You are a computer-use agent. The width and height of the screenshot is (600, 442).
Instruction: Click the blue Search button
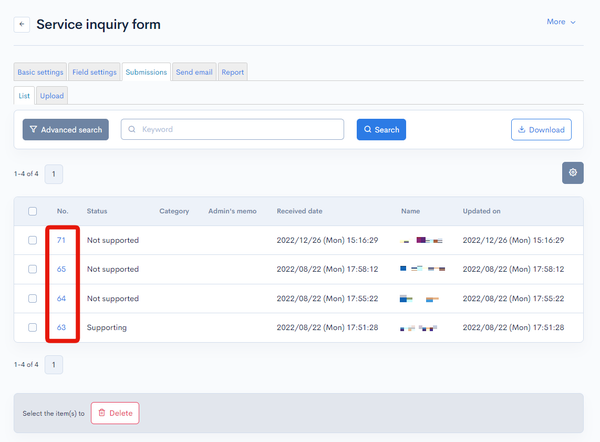(x=381, y=129)
